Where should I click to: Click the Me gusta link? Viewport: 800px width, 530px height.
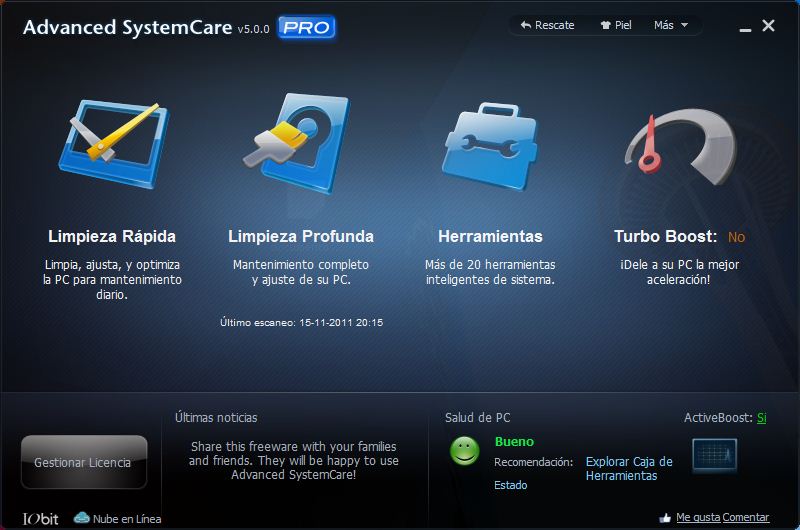click(698, 518)
